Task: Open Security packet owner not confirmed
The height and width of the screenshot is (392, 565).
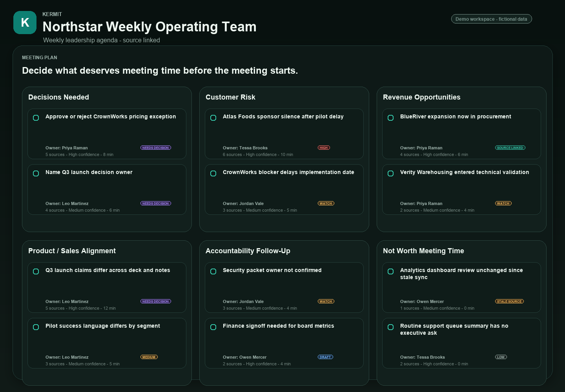Action: [272, 270]
